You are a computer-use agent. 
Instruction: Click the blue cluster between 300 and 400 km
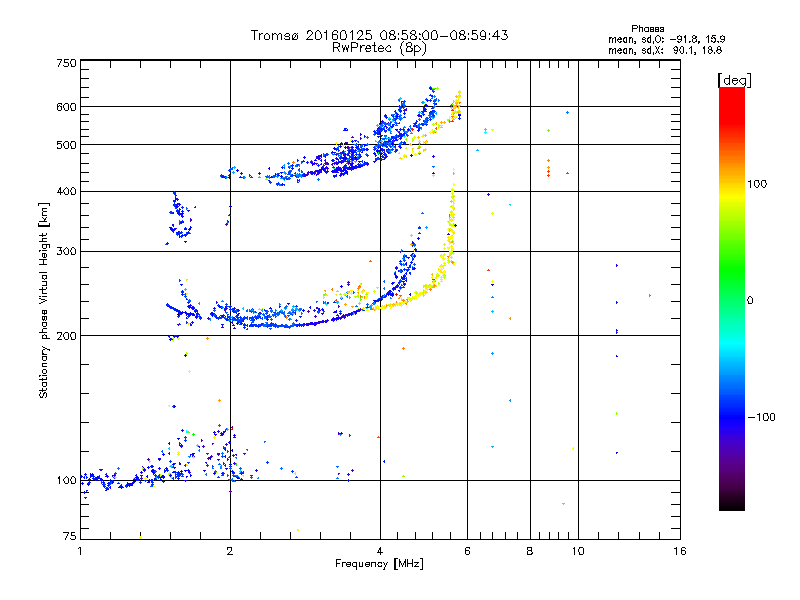(x=180, y=218)
